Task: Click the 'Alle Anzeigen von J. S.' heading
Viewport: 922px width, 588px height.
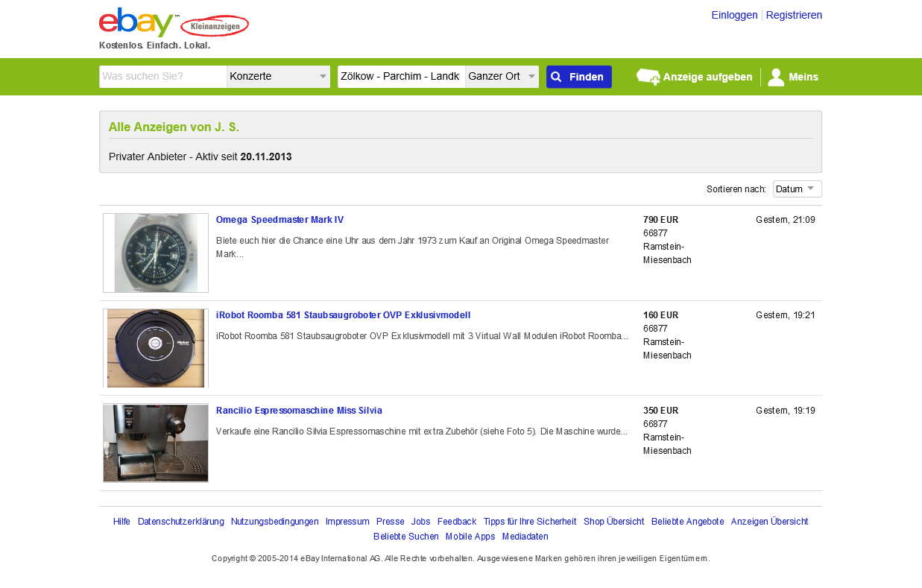Action: (174, 127)
